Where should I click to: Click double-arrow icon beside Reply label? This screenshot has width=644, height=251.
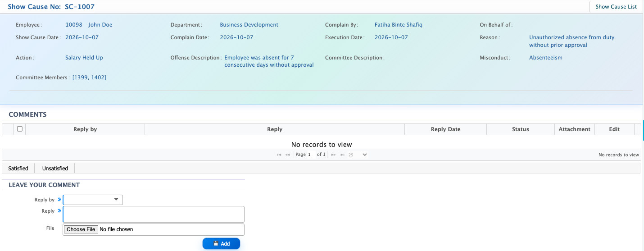[x=59, y=210]
